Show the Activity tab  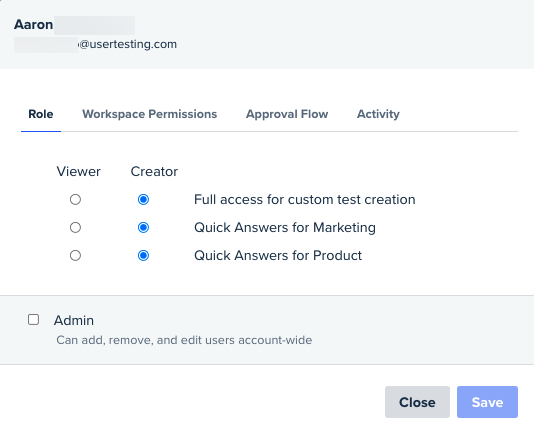[x=378, y=114]
